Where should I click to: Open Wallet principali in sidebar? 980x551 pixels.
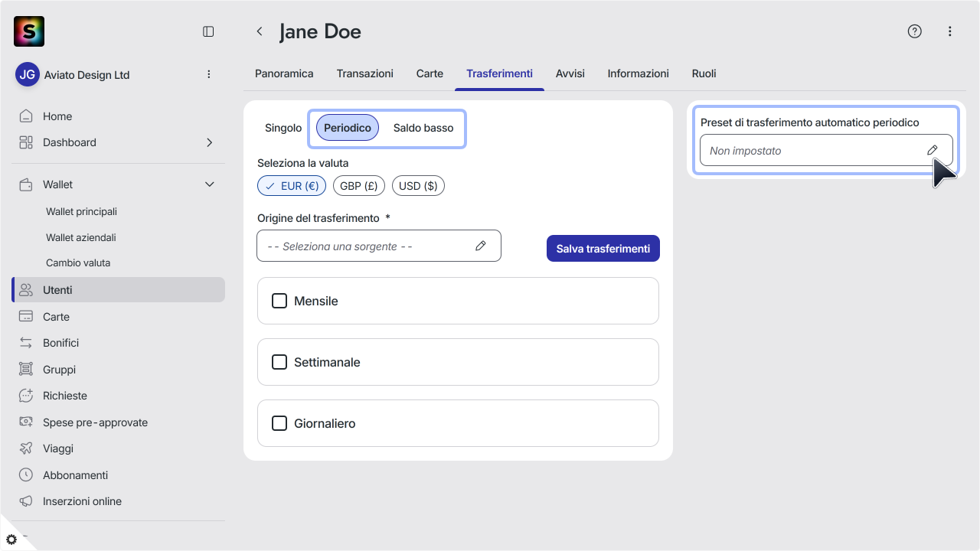81,211
